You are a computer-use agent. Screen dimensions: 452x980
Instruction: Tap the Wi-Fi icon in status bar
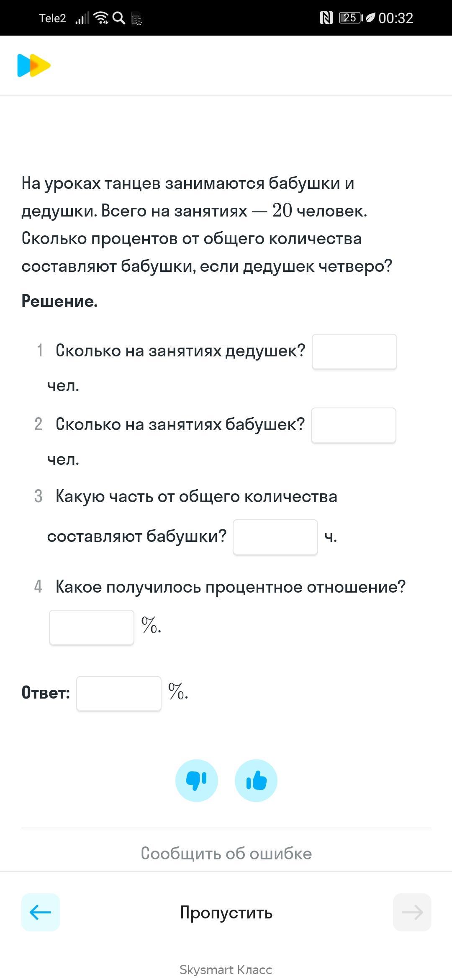tap(101, 18)
